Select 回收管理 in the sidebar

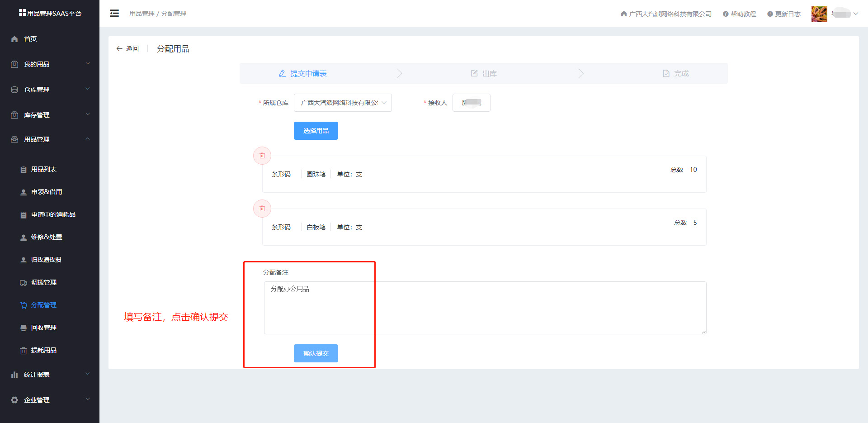click(x=43, y=328)
